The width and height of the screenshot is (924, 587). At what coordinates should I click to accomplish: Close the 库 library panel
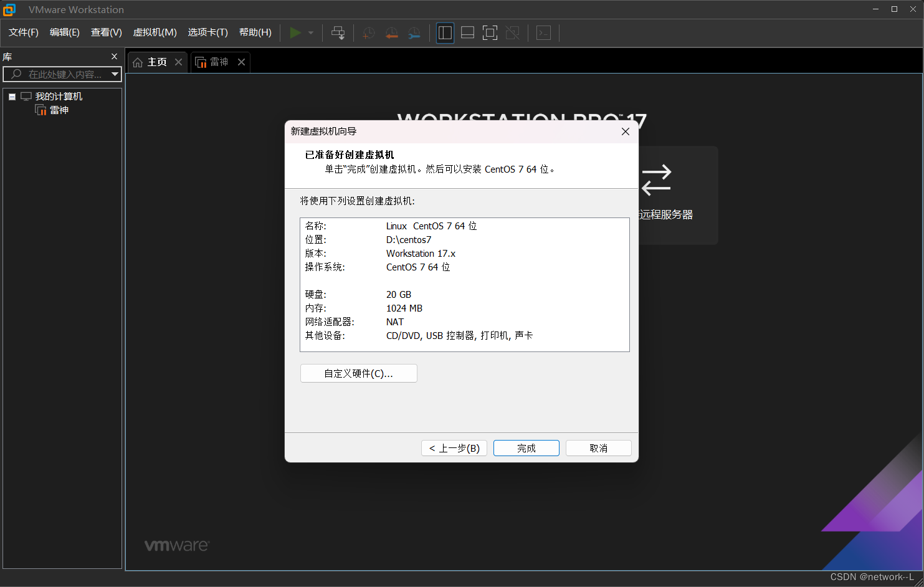pyautogui.click(x=114, y=57)
